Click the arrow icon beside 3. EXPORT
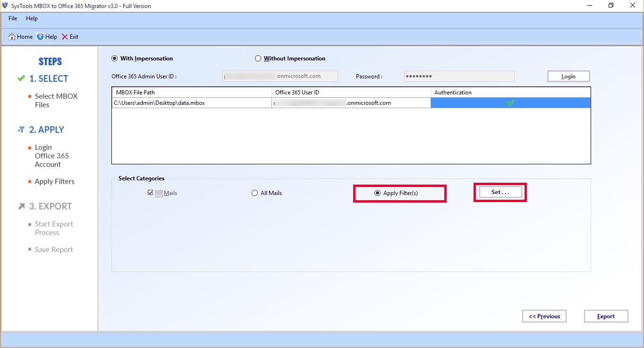The width and height of the screenshot is (644, 348). click(x=21, y=206)
